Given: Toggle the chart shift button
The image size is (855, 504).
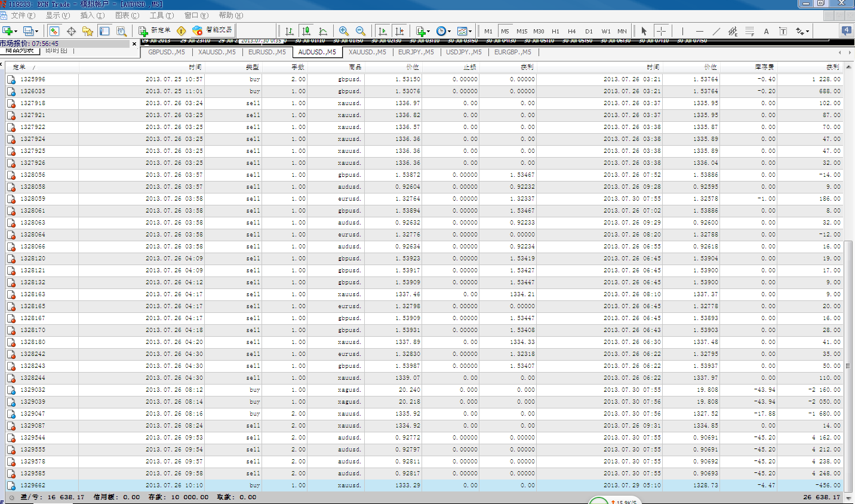Looking at the screenshot, I should pos(399,31).
